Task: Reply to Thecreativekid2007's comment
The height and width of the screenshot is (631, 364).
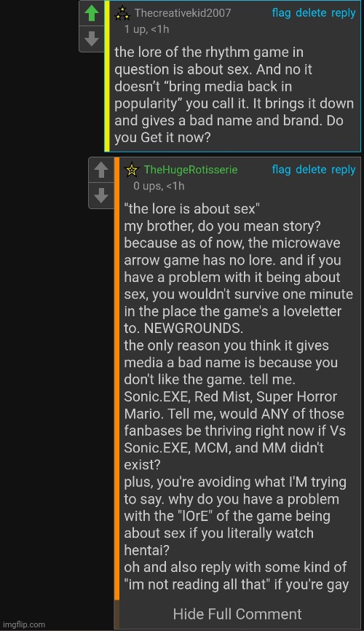Action: coord(344,13)
